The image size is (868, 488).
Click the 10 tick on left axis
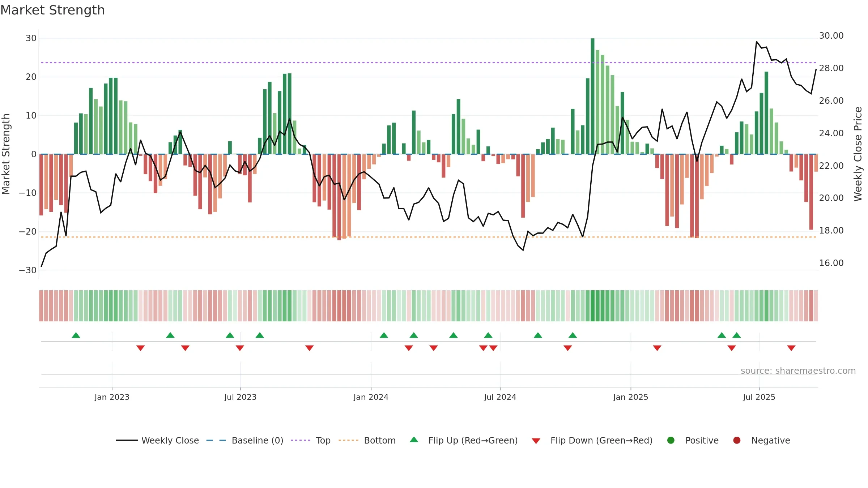[x=31, y=116]
